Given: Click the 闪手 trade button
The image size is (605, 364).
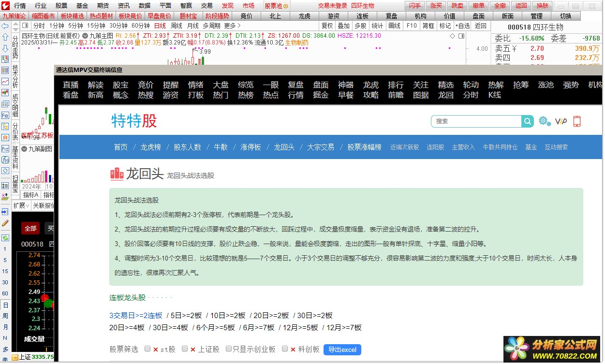Looking at the screenshot, I should 414,6.
